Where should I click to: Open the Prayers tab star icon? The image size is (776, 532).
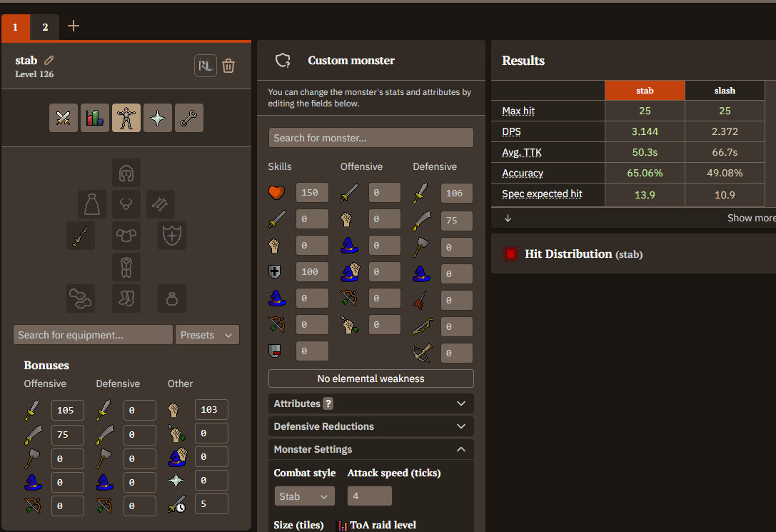tap(157, 118)
